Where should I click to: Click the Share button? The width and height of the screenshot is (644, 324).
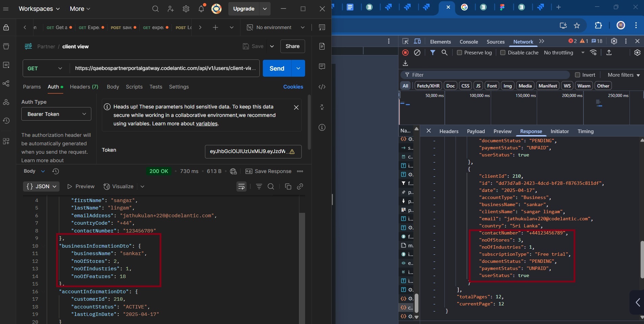coord(293,46)
